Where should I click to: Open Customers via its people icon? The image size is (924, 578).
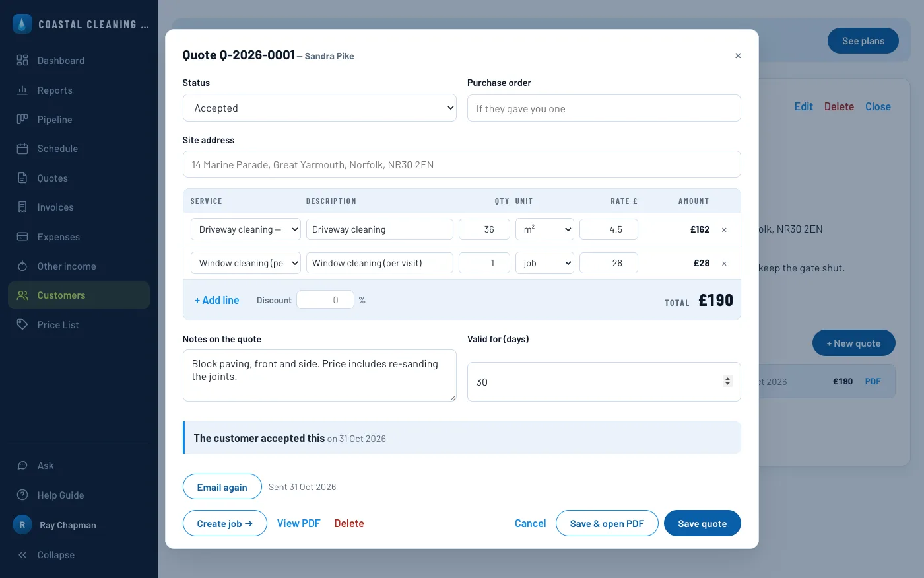[x=22, y=295]
